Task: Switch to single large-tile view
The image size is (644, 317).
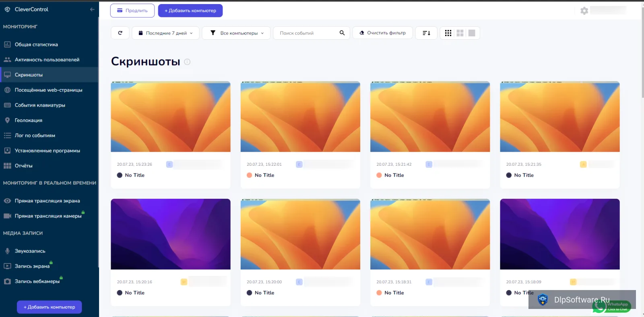Action: [472, 33]
